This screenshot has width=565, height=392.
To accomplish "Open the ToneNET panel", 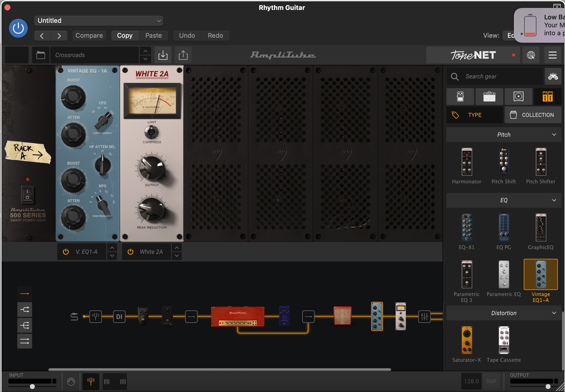I will [473, 55].
